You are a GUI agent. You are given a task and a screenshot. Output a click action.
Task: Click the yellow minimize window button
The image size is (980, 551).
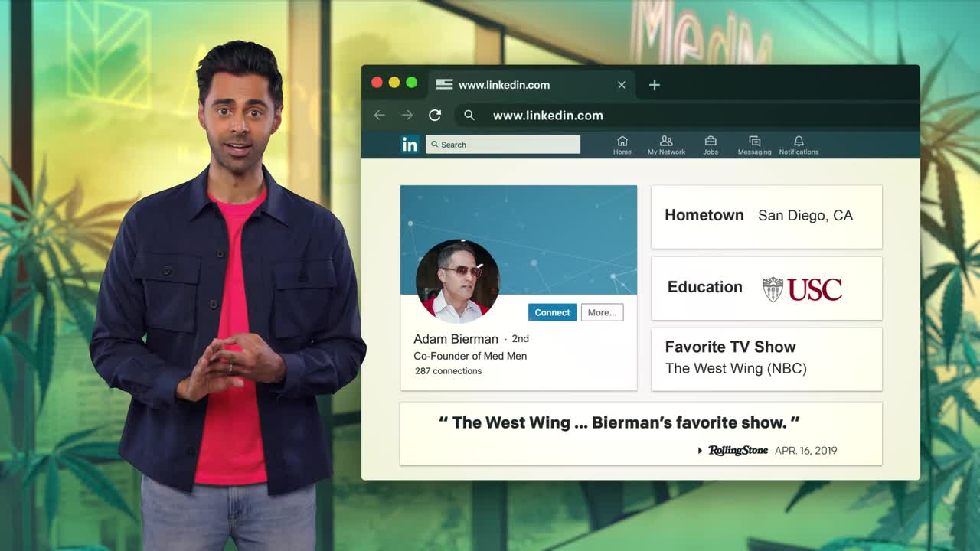394,83
